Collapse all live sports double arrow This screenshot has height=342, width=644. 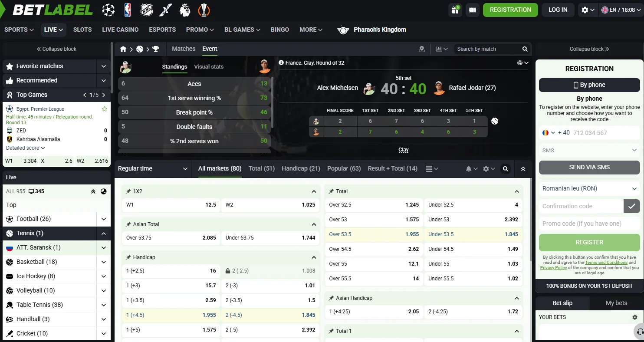(93, 191)
